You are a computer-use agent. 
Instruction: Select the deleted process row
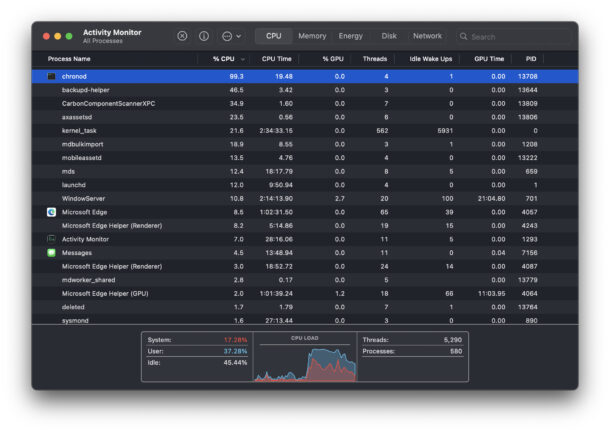point(305,307)
